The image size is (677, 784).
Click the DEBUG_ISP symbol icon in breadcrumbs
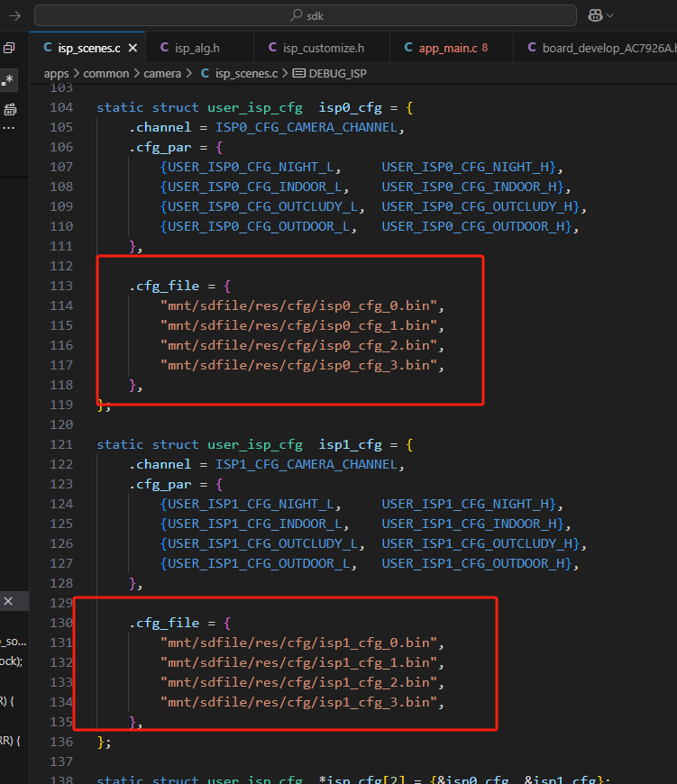click(x=299, y=74)
